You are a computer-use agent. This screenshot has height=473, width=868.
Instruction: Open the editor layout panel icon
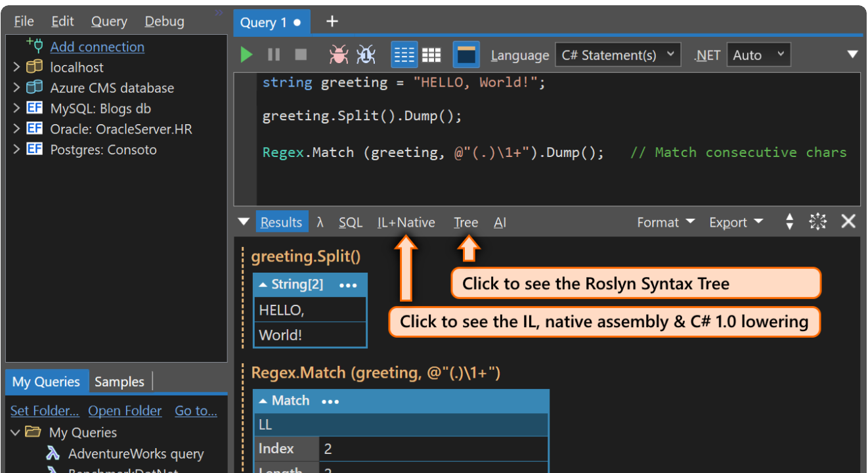point(466,55)
